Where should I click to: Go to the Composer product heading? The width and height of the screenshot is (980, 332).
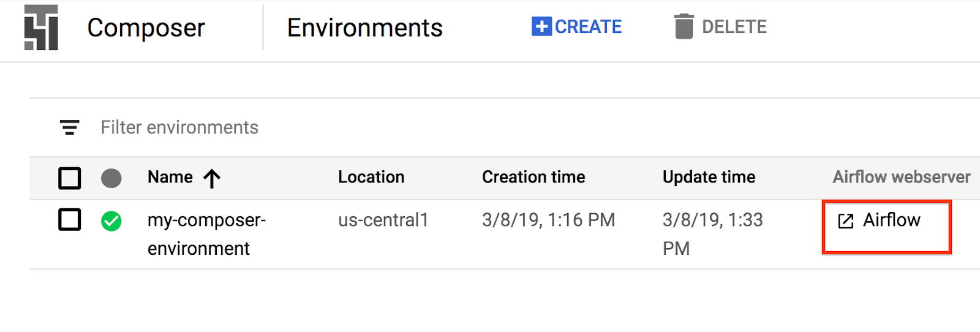[146, 28]
